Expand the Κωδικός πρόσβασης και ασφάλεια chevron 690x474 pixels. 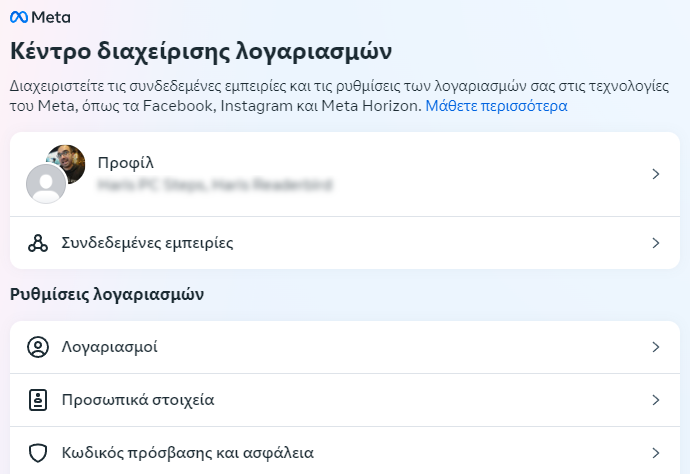656,453
